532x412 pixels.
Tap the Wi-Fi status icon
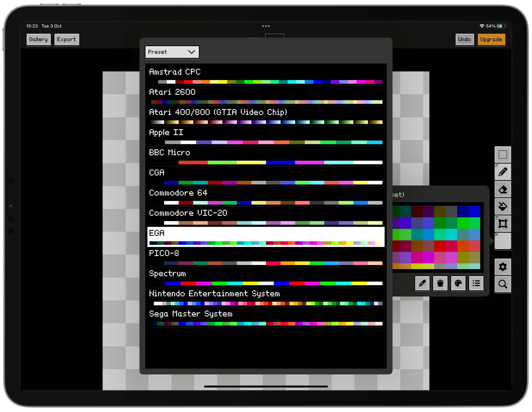tap(481, 26)
